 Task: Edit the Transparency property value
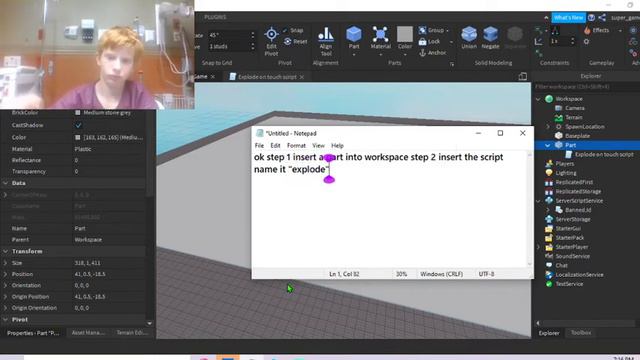pos(109,172)
